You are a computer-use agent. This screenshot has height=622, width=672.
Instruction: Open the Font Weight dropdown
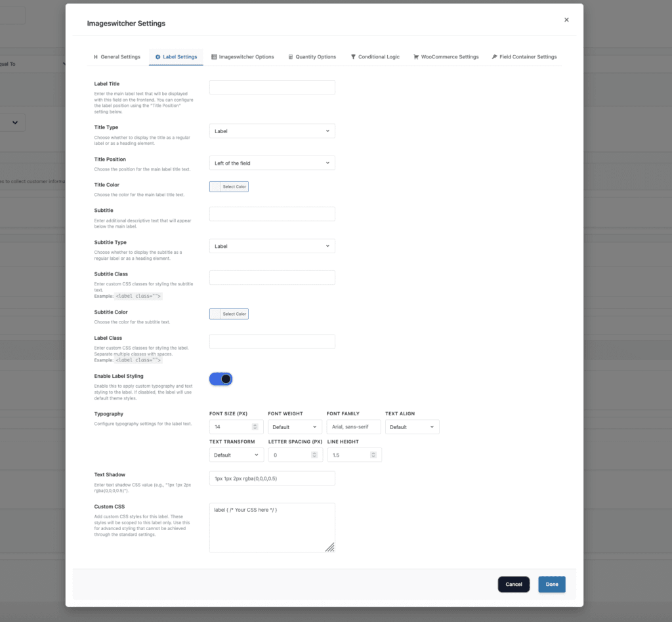tap(295, 426)
